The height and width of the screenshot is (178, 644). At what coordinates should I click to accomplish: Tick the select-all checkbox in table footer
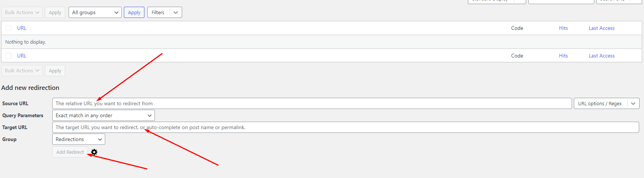click(9, 56)
